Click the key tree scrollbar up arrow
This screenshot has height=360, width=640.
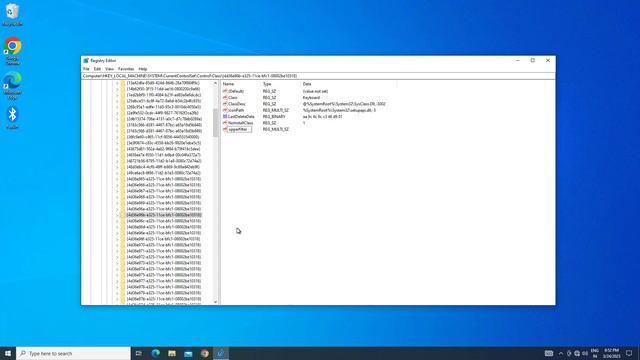(216, 83)
